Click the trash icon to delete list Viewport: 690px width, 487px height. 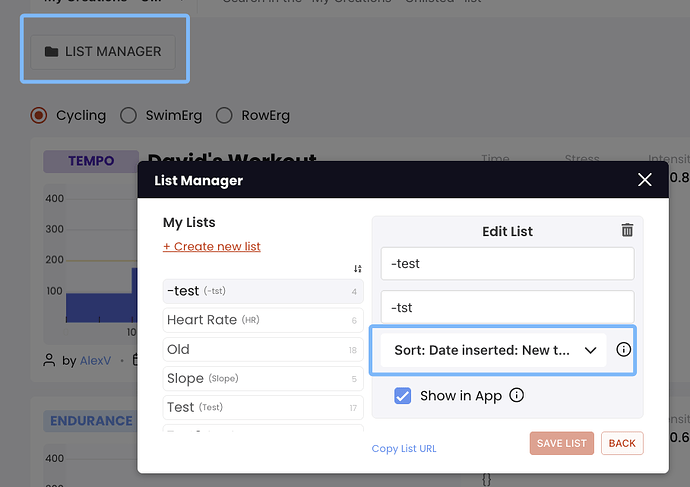tap(627, 230)
